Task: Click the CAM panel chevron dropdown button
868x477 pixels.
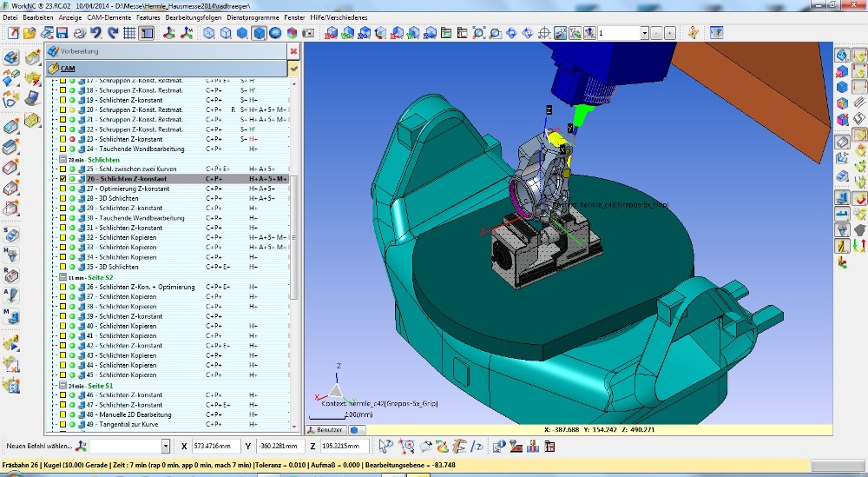Action: point(293,69)
